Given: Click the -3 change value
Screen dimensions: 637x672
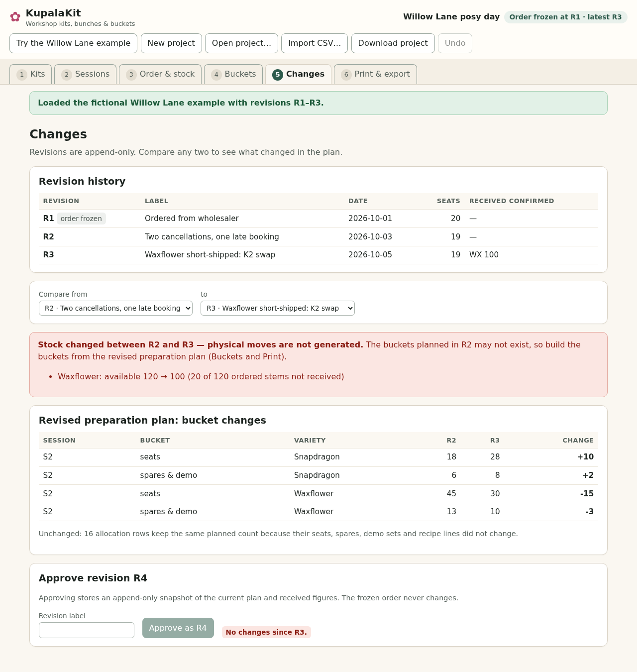Looking at the screenshot, I should coord(590,512).
